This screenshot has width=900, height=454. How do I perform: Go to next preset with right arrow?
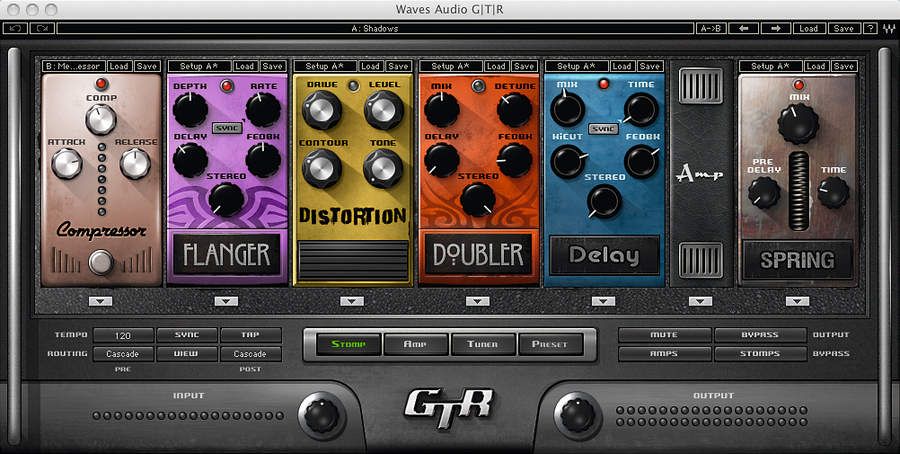(775, 28)
